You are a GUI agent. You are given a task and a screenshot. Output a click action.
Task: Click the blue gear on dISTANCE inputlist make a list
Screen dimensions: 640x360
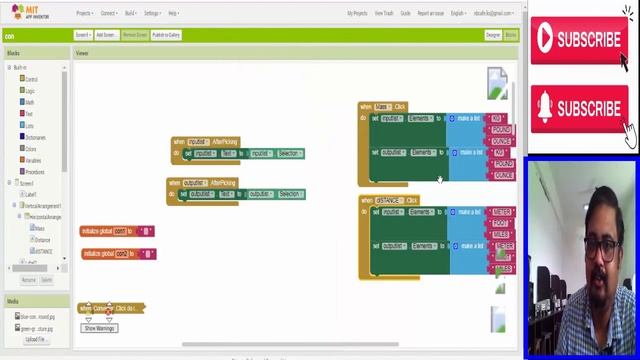453,212
